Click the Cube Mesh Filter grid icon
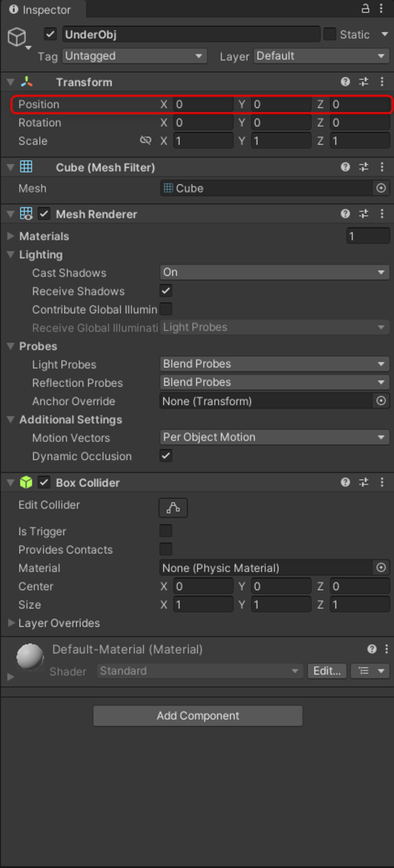Screen dimensions: 394x868 click(x=27, y=167)
